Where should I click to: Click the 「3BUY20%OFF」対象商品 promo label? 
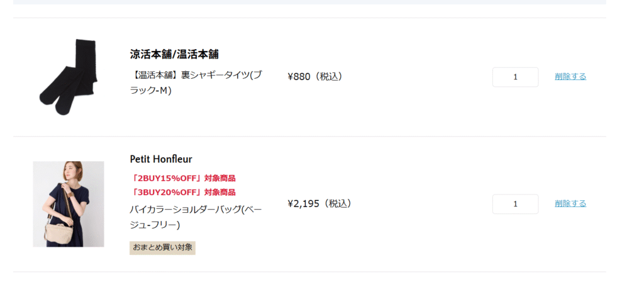(x=182, y=192)
